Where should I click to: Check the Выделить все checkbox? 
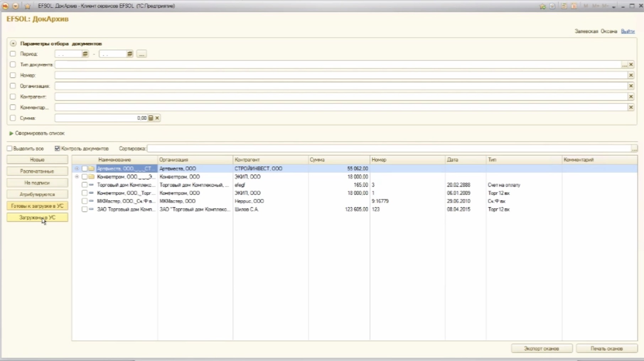[x=10, y=148]
